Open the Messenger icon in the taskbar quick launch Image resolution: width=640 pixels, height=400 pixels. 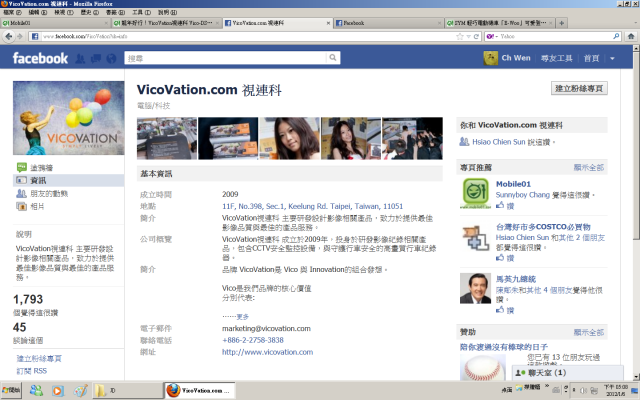coord(36,391)
